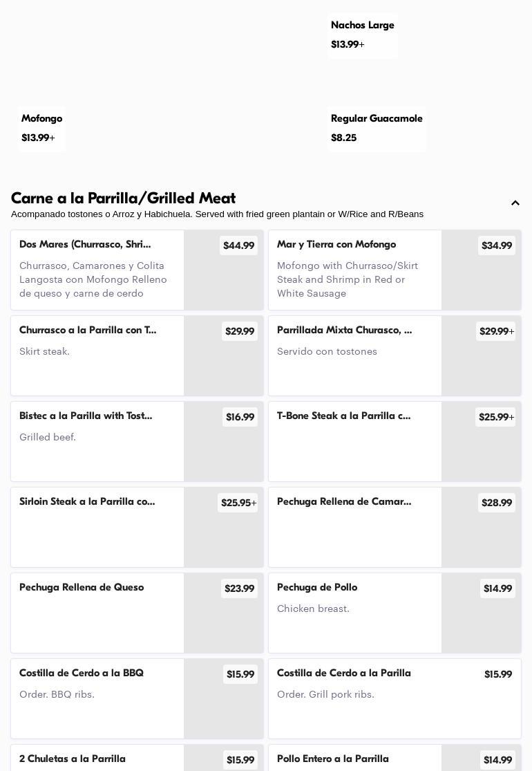Click the Dos Mares Churrasco menu card

pyautogui.click(x=97, y=270)
